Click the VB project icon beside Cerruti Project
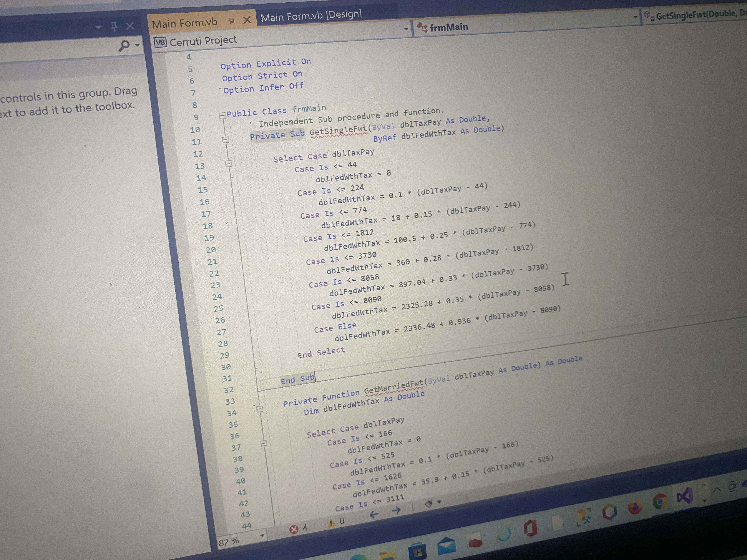This screenshot has width=747, height=560. pos(160,42)
